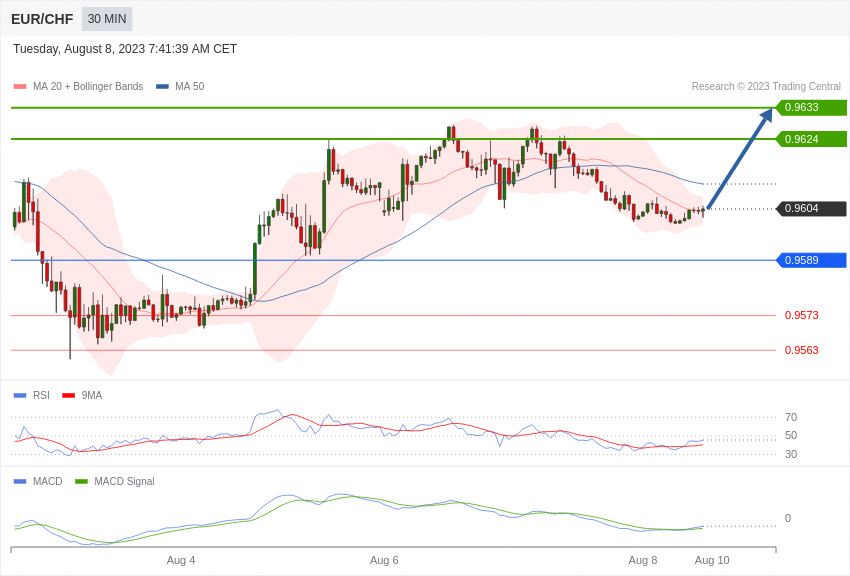Viewport: 850px width, 576px height.
Task: Click the 'Aug 6' date axis label
Action: 384,560
